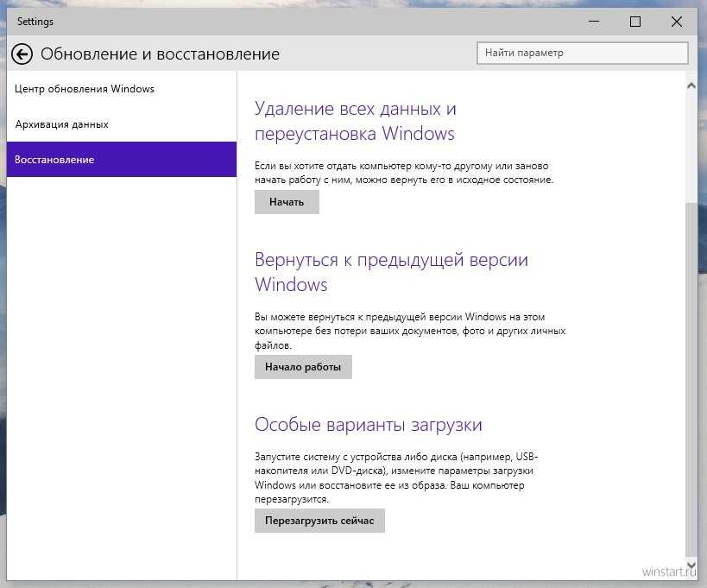This screenshot has width=707, height=588.
Task: Click heading Вернуться к предыдущей версии Windows
Action: pos(391,272)
